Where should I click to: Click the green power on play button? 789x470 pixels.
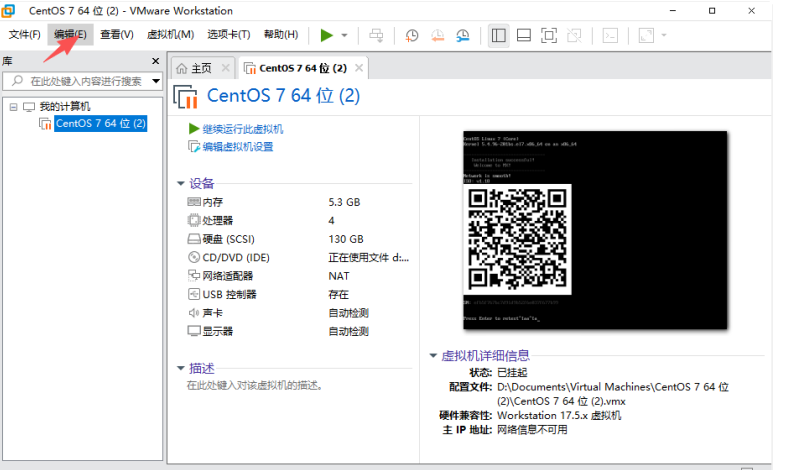327,35
